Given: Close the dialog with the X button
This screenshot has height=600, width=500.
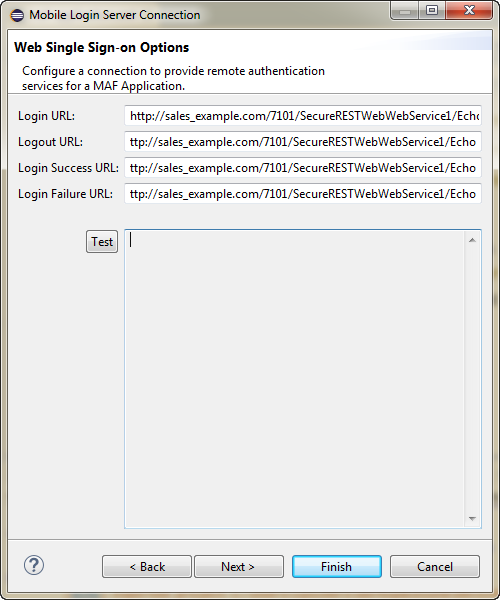Looking at the screenshot, I should (x=469, y=10).
